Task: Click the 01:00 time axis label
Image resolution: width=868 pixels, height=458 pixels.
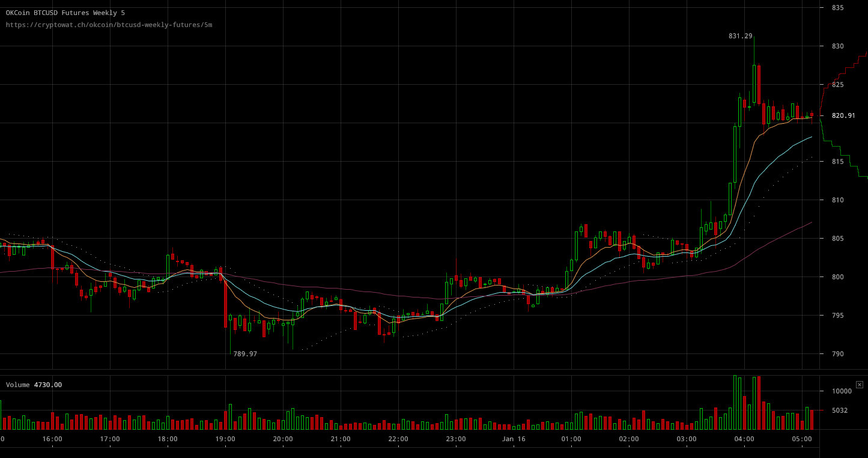Action: 571,439
